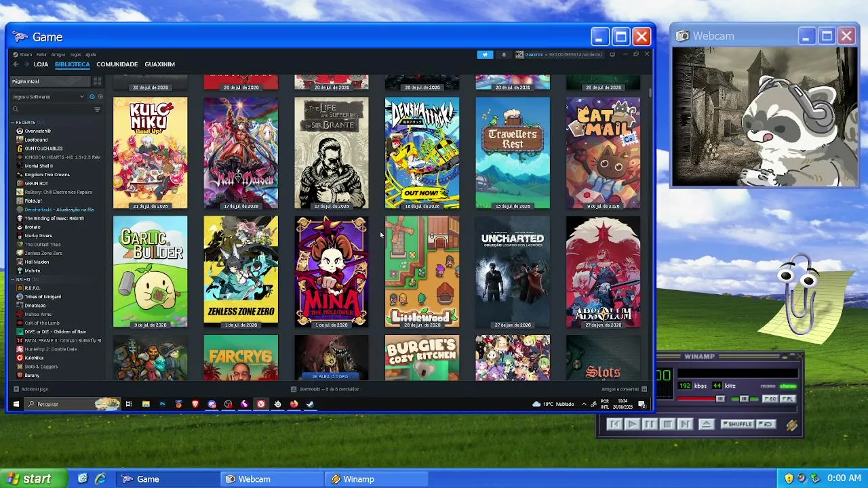The image size is (868, 488).
Task: Adjust the Winamp balance slider
Action: tap(745, 399)
